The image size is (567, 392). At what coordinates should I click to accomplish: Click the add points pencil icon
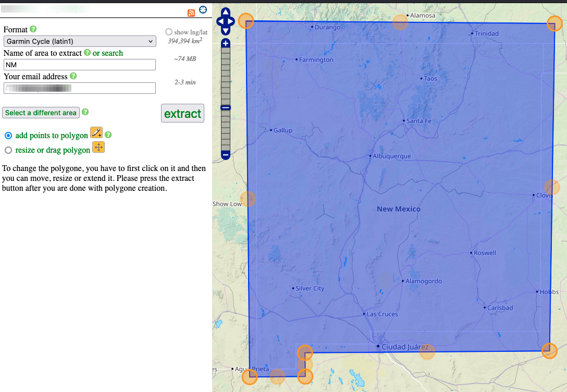[96, 132]
